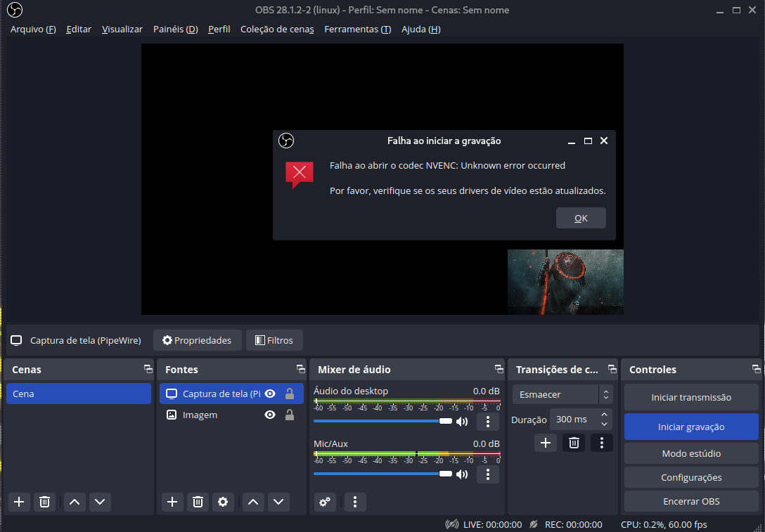Viewport: 765px width, 532px height.
Task: Toggle visibility of Imagem source
Action: coord(270,415)
